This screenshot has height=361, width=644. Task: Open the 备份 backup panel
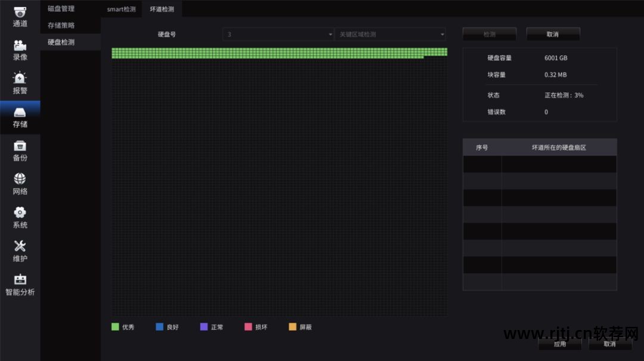point(20,151)
